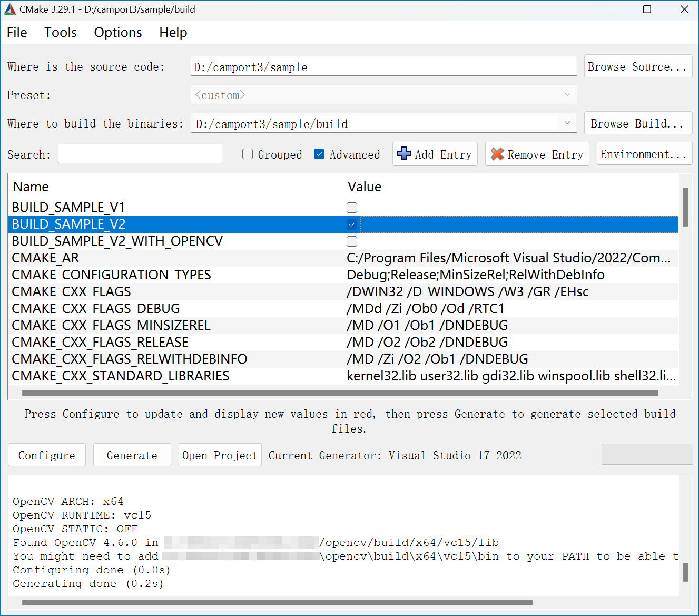Select the CMAKE_CXX_FLAGS_DEBUG entry name

pos(96,309)
